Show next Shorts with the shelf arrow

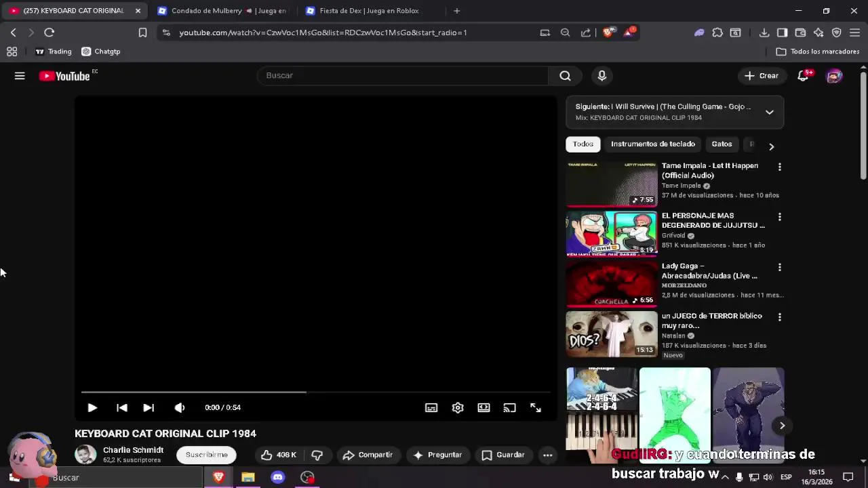pyautogui.click(x=782, y=426)
